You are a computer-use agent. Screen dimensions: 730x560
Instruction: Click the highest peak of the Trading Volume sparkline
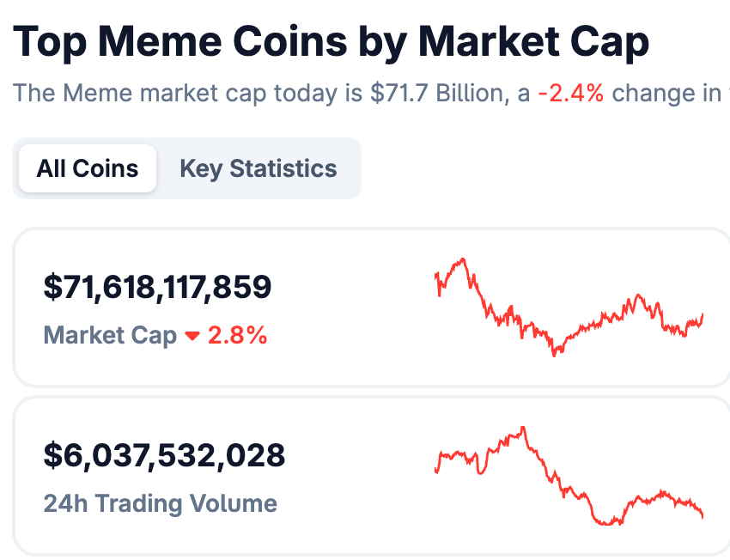click(x=523, y=428)
